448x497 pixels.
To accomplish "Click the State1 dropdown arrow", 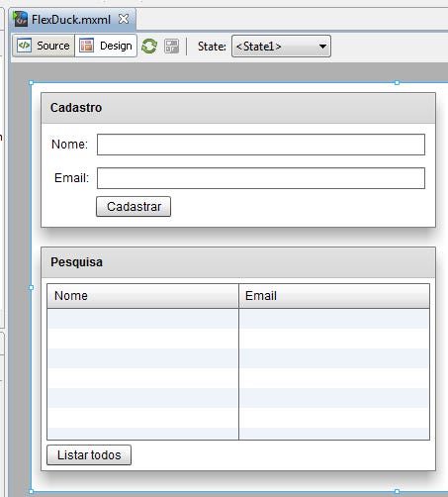I will 322,47.
